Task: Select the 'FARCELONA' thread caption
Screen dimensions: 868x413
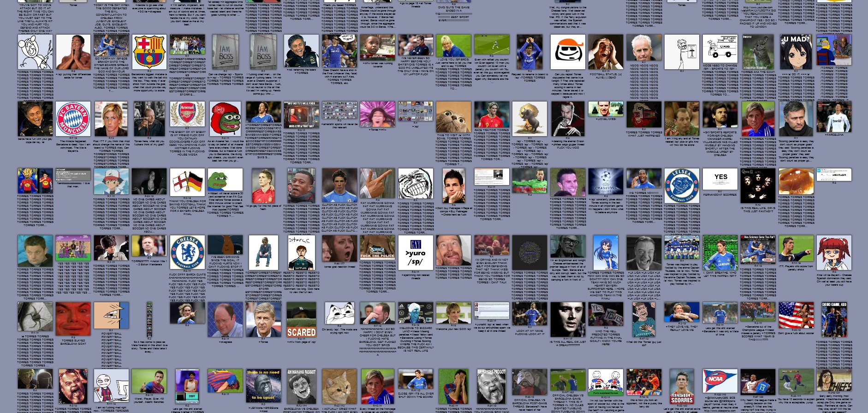Action: click(x=834, y=135)
